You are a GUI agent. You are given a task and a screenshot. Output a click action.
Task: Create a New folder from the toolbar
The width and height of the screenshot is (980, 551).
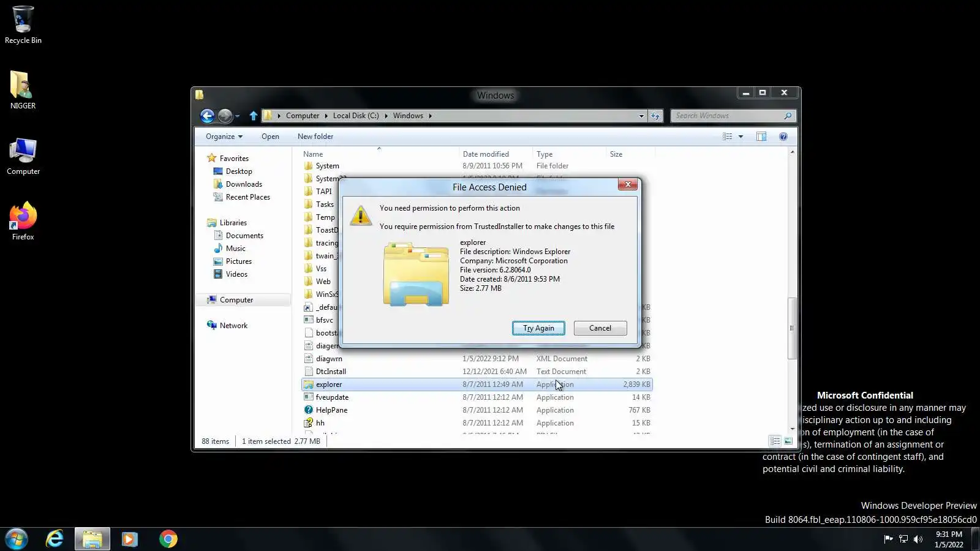pos(315,137)
